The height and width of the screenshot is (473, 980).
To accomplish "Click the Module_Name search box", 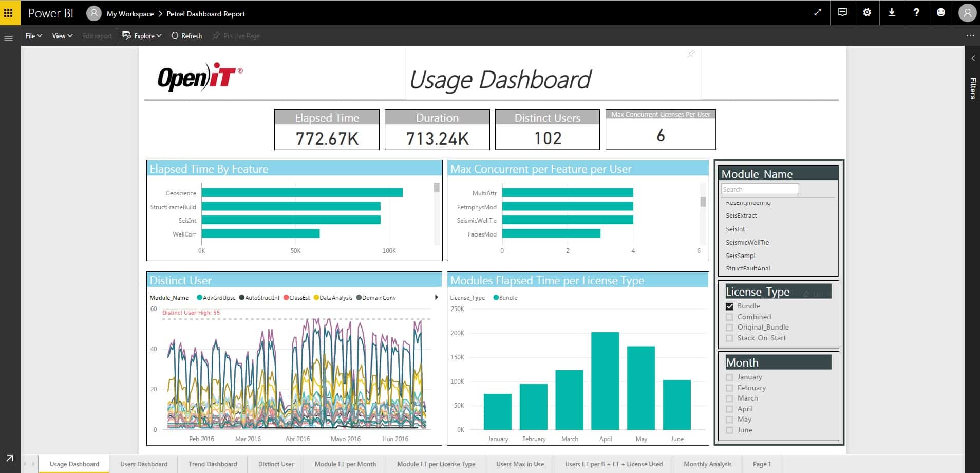I will [760, 189].
